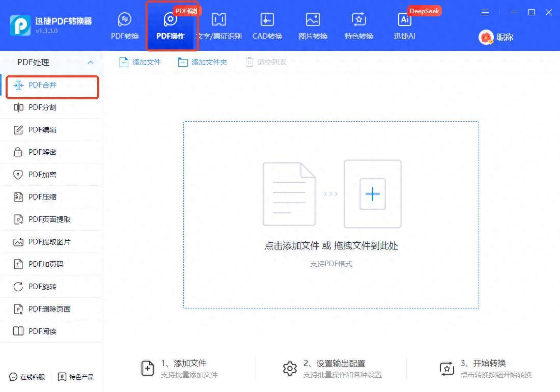The image size is (560, 392).
Task: Open PDF页面提取 option
Action: tap(49, 219)
